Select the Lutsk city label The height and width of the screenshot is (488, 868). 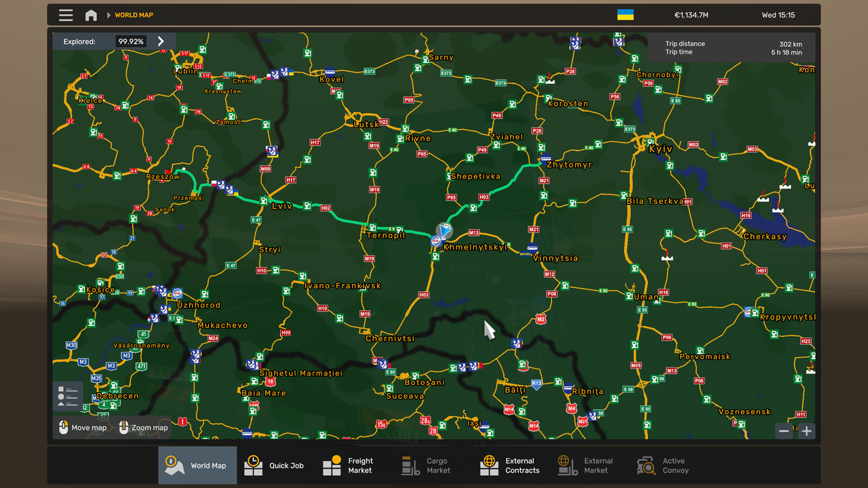click(x=366, y=125)
